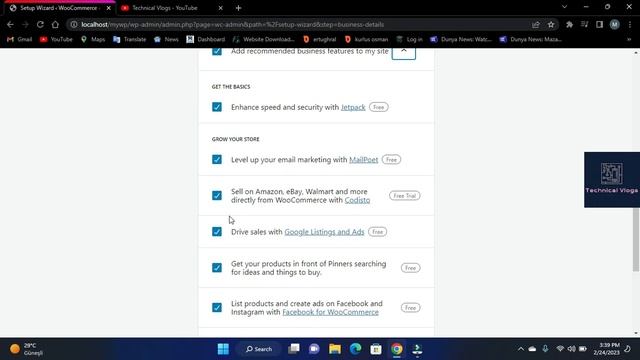Image resolution: width=640 pixels, height=360 pixels.
Task: Open the Google Listings and Ads link
Action: (324, 232)
